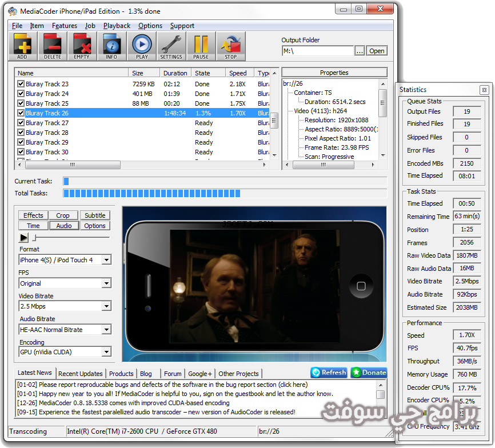Uncheck Bluray Track 25

click(21, 103)
